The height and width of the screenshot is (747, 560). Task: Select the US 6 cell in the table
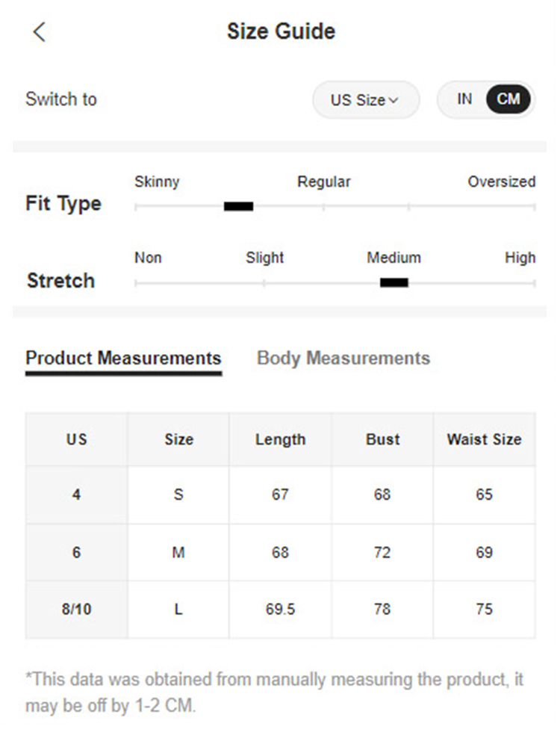[x=75, y=552]
